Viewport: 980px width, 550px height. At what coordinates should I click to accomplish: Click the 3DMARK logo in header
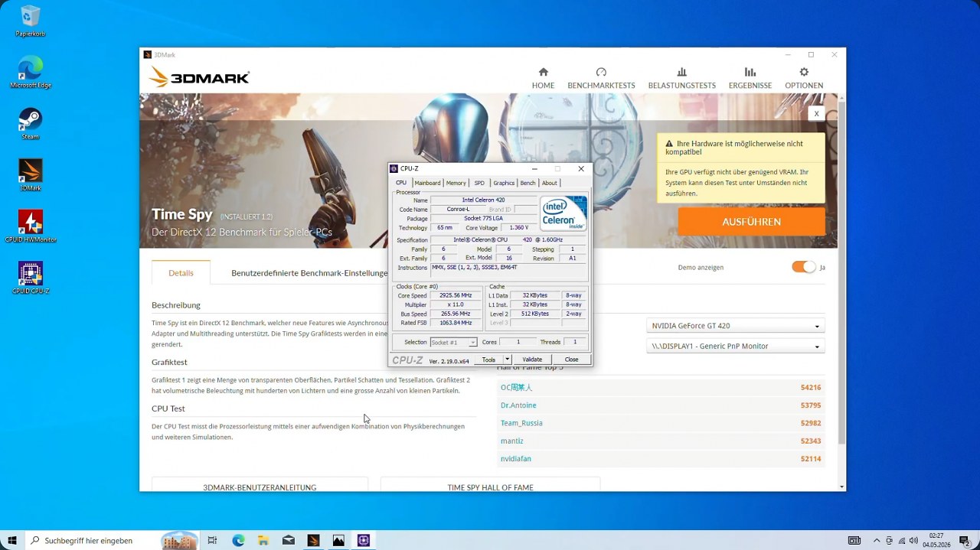pos(199,77)
